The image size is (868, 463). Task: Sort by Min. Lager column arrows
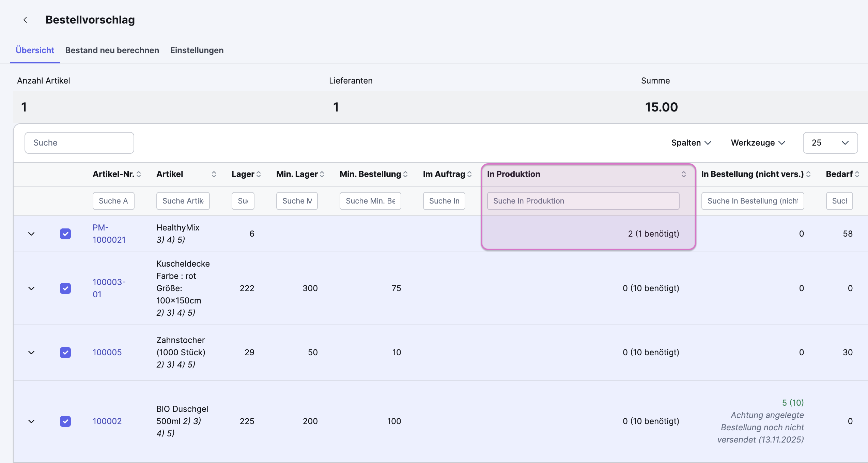pyautogui.click(x=322, y=174)
